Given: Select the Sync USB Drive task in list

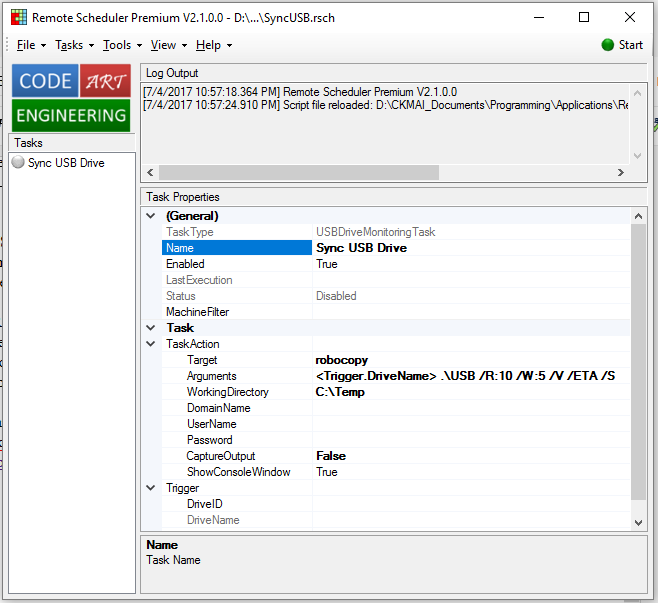Looking at the screenshot, I should pos(66,162).
